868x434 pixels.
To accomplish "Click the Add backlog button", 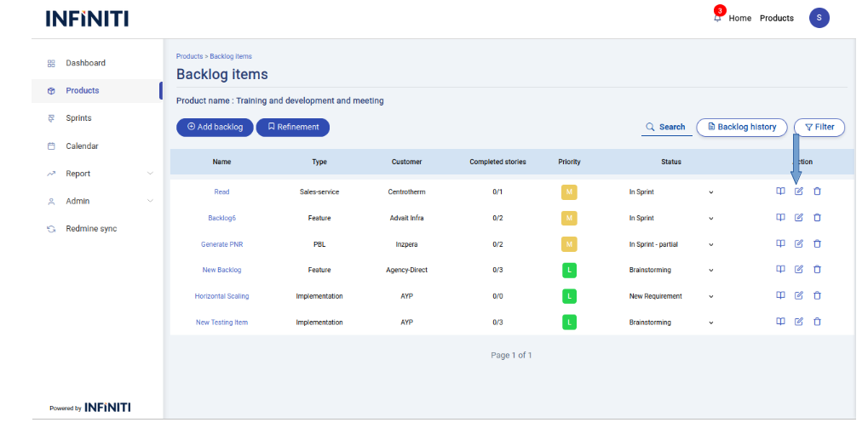I will [x=215, y=127].
